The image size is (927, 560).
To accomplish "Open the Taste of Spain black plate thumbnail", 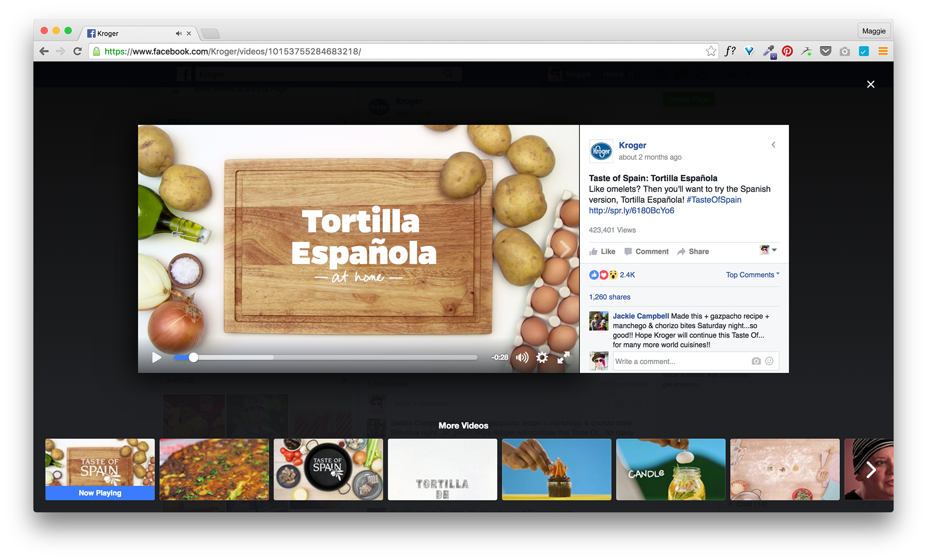I will pos(328,469).
